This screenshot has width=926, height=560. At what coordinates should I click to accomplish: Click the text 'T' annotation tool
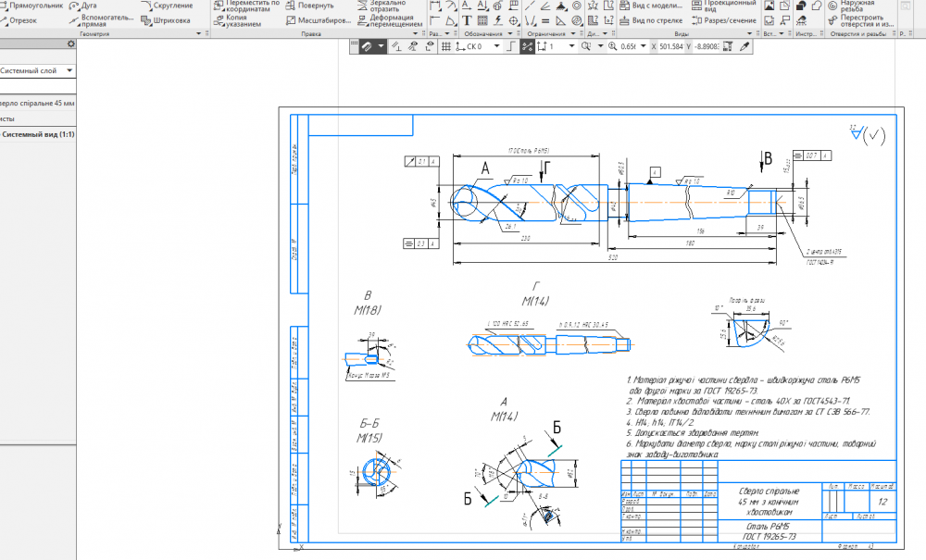tap(467, 19)
